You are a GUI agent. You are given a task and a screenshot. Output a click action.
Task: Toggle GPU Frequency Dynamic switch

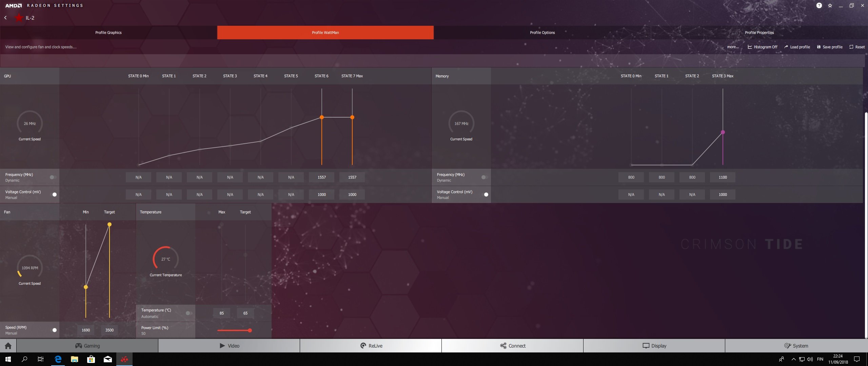(53, 177)
